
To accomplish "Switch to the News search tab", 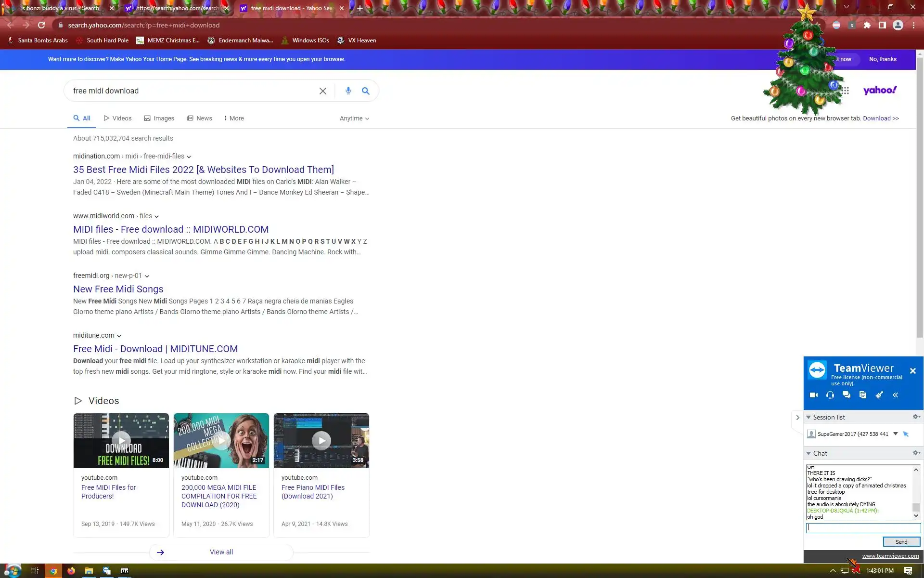I will pyautogui.click(x=200, y=118).
